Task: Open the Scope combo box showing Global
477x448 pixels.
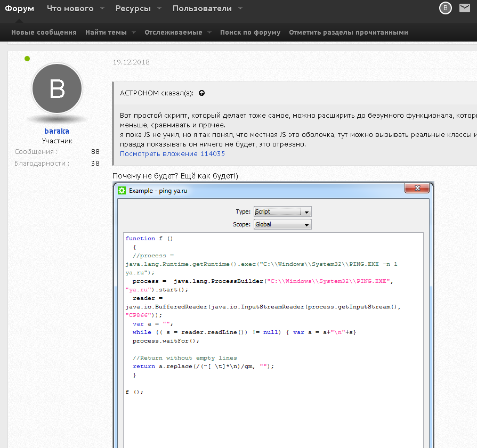Action: (x=282, y=224)
